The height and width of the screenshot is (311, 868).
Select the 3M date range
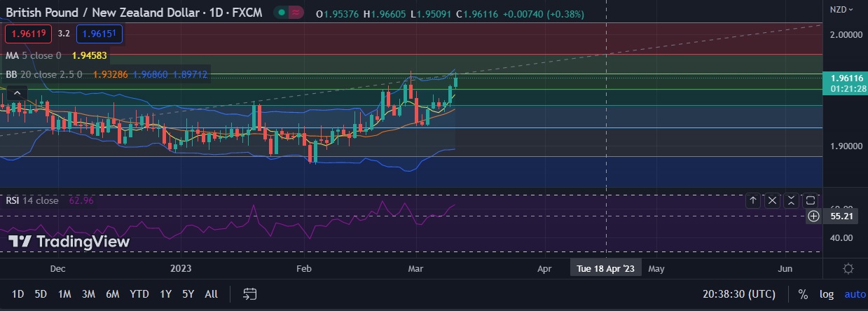coord(88,294)
